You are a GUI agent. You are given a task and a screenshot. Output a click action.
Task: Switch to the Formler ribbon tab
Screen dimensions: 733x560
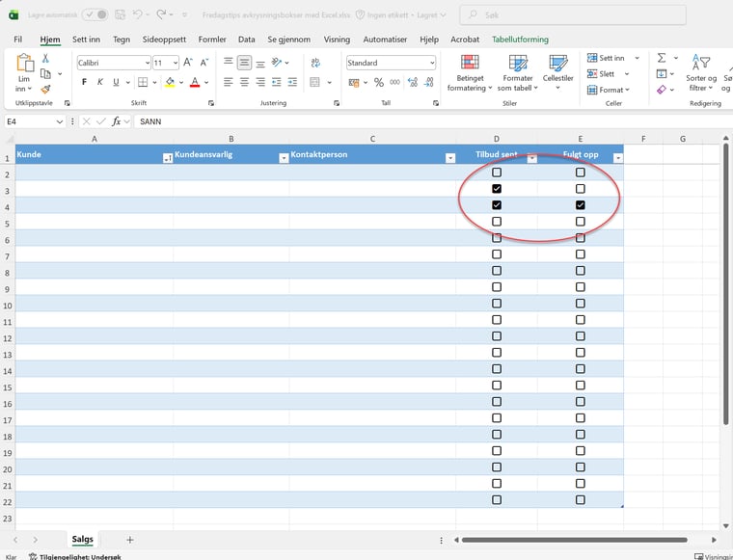[212, 40]
